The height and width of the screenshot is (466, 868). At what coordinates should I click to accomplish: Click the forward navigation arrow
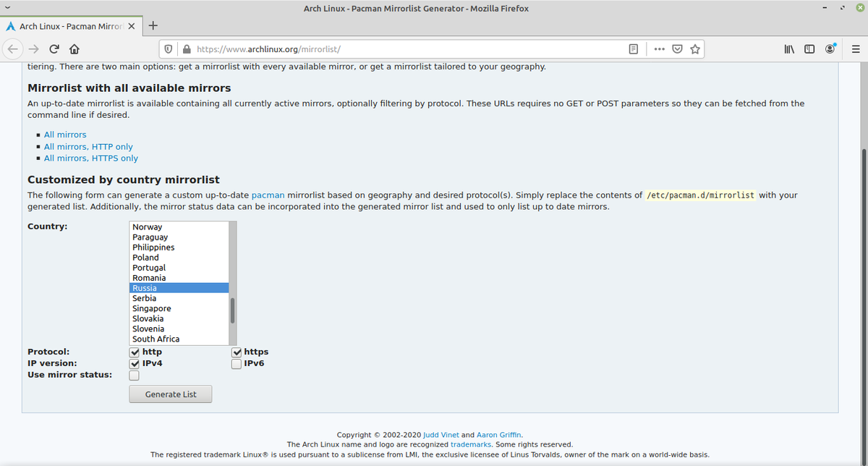34,50
